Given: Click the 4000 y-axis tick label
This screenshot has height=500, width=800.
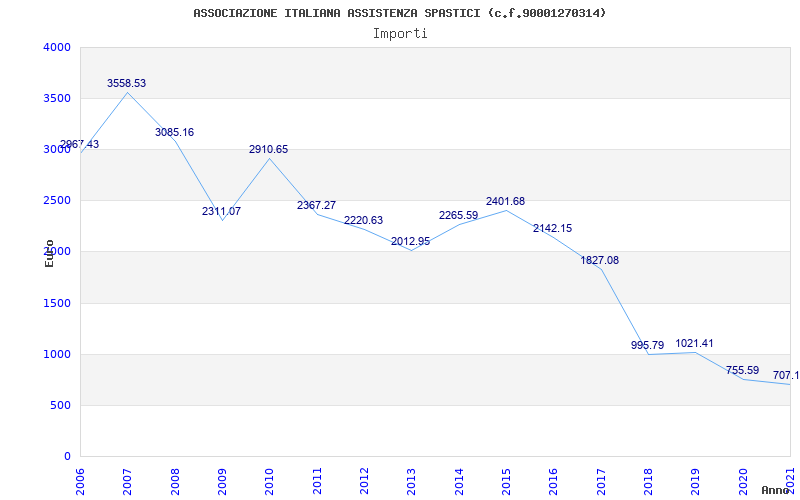Looking at the screenshot, I should click(x=57, y=47).
